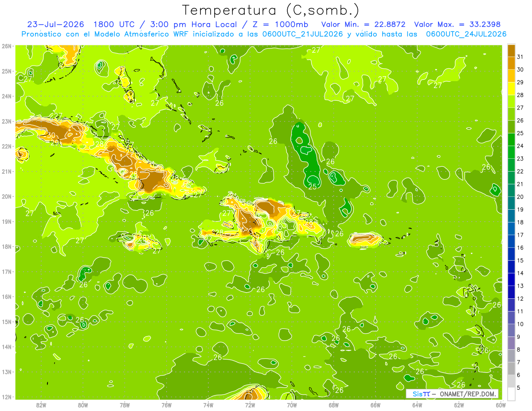Click the "23N" latitude axis label
Viewport: 532px width, 411px height.
[6, 121]
